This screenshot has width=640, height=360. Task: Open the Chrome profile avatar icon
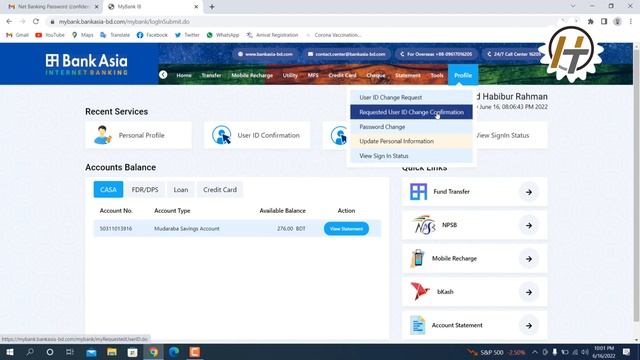[618, 21]
